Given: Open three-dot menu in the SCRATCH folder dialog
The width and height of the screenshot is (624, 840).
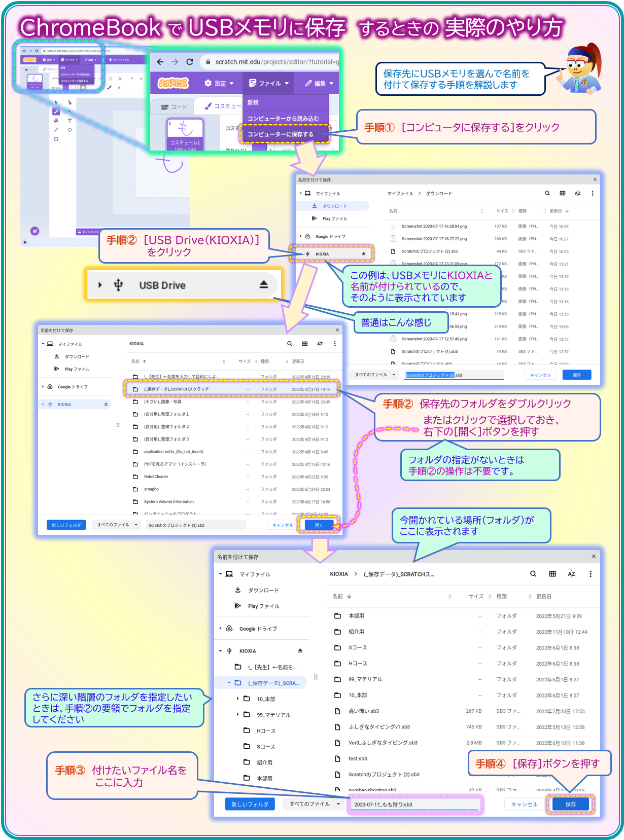Looking at the screenshot, I should click(x=591, y=574).
